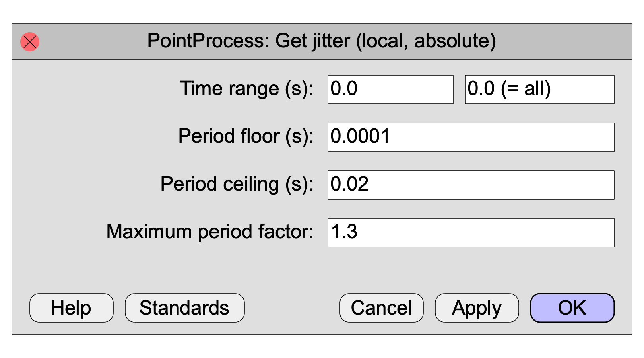The image size is (644, 358).
Task: Select the Period floor input field
Action: pos(471,137)
